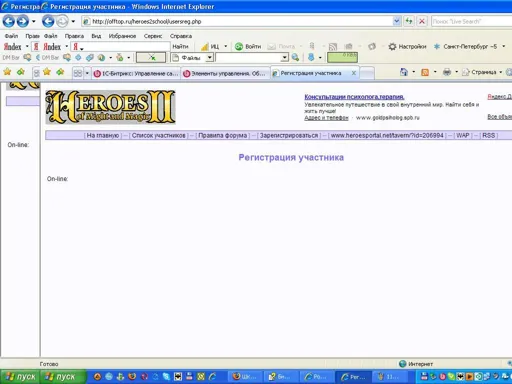Click the tag icon on DM Bar

[x=89, y=57]
